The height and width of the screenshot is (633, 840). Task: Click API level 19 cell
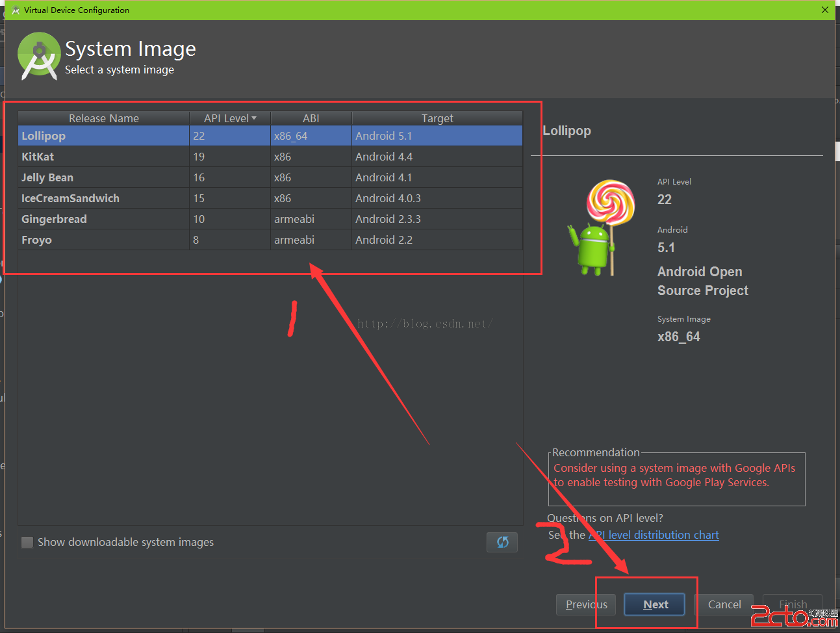pos(230,157)
